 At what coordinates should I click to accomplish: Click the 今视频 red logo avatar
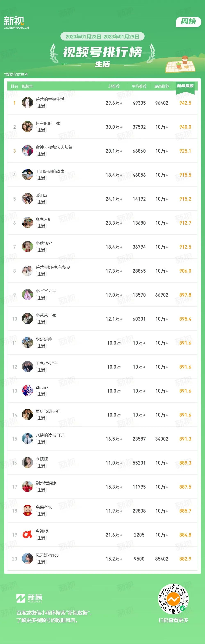click(27, 534)
